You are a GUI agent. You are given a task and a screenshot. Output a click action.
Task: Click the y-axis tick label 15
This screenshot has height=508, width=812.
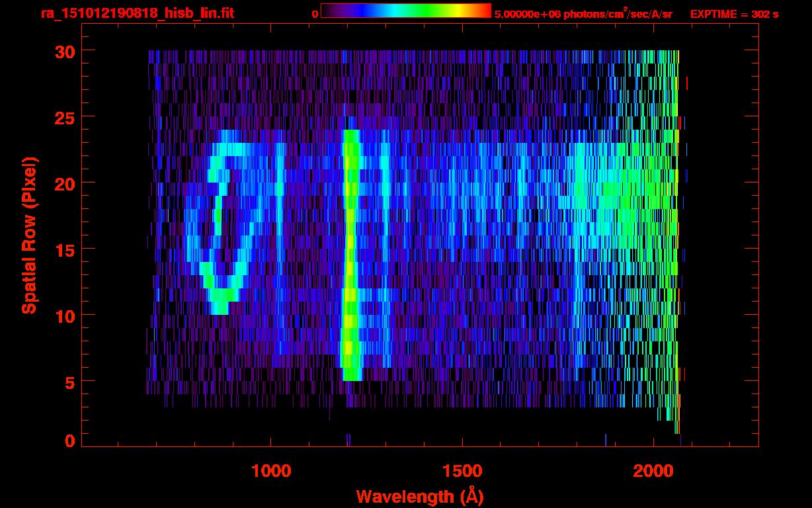tap(64, 249)
